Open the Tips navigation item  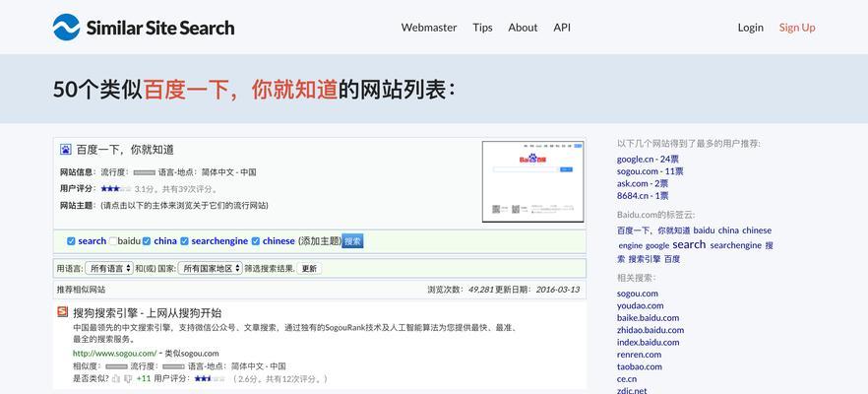[482, 28]
